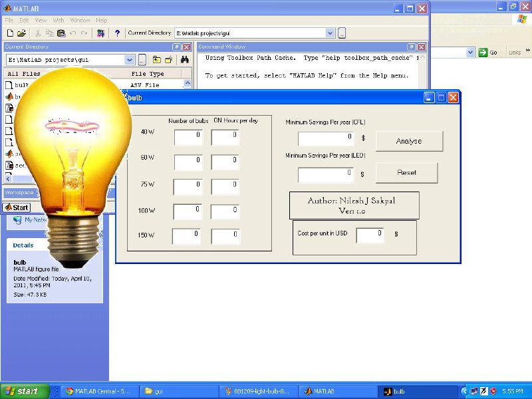Click the Paste clipboard icon in MATLAB toolbar

[x=61, y=33]
